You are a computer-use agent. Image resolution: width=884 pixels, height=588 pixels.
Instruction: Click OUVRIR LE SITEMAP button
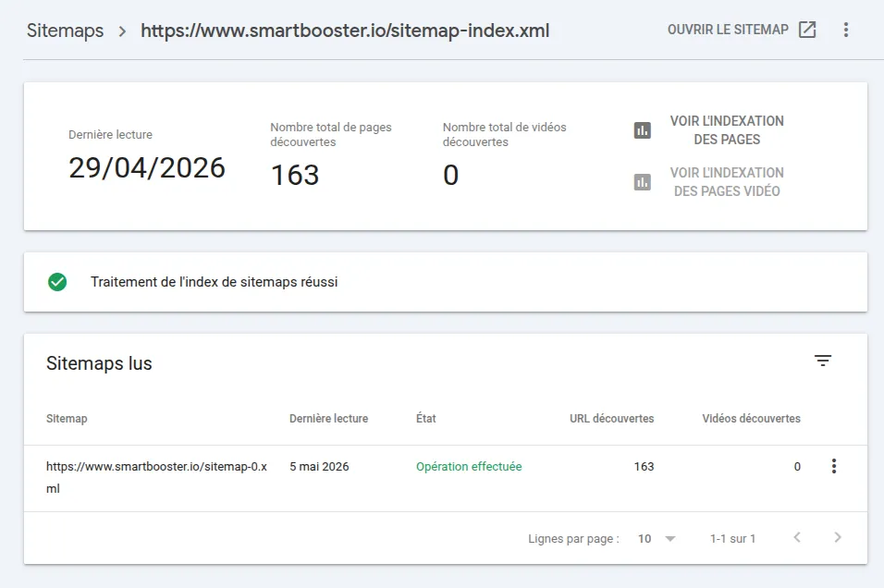pyautogui.click(x=742, y=30)
